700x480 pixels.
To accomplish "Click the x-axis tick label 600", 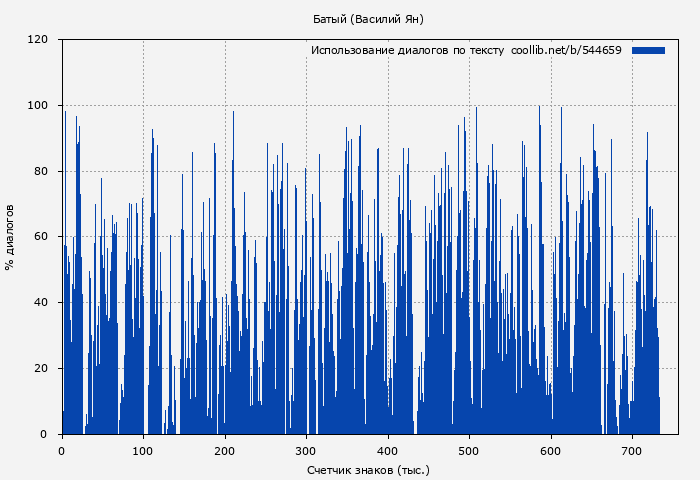I will [x=551, y=451].
